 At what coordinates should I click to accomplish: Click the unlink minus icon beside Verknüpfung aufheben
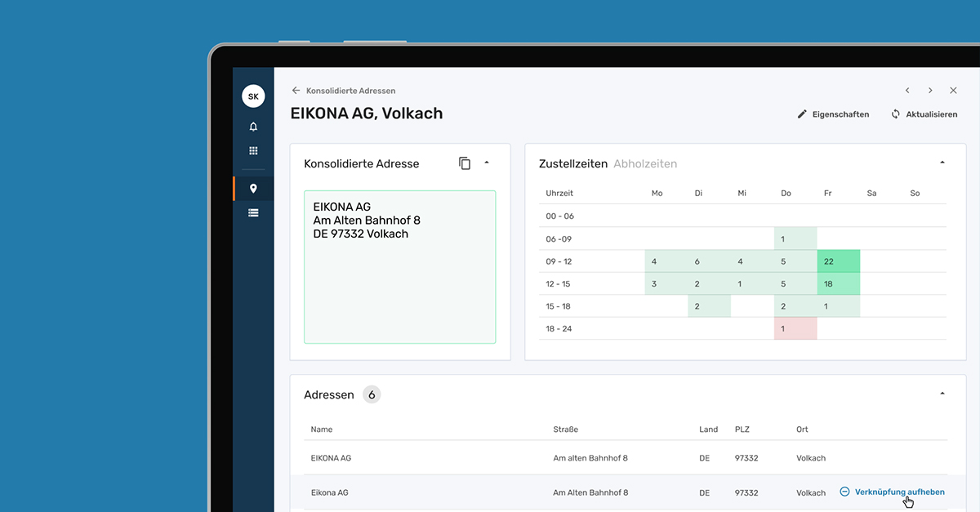tap(844, 492)
